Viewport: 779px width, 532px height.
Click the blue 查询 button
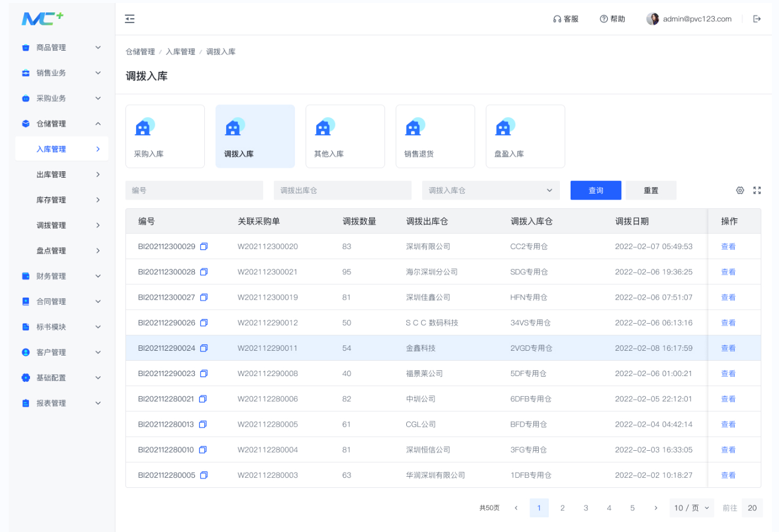(596, 190)
